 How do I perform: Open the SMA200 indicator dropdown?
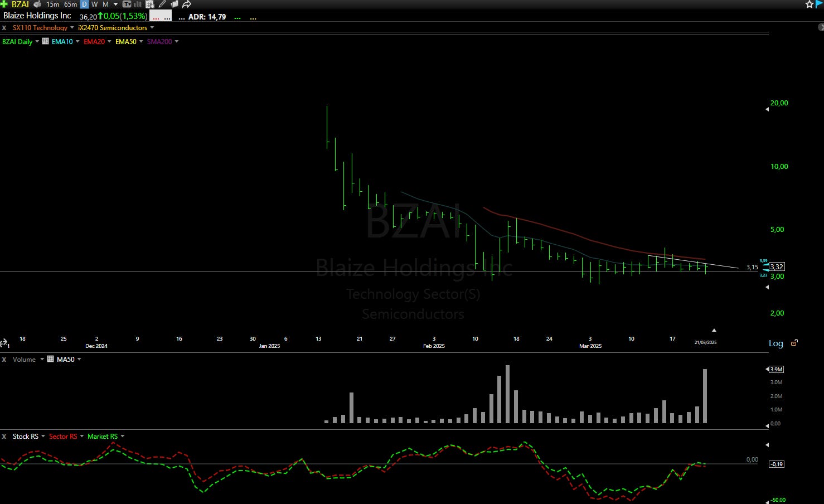pyautogui.click(x=177, y=41)
